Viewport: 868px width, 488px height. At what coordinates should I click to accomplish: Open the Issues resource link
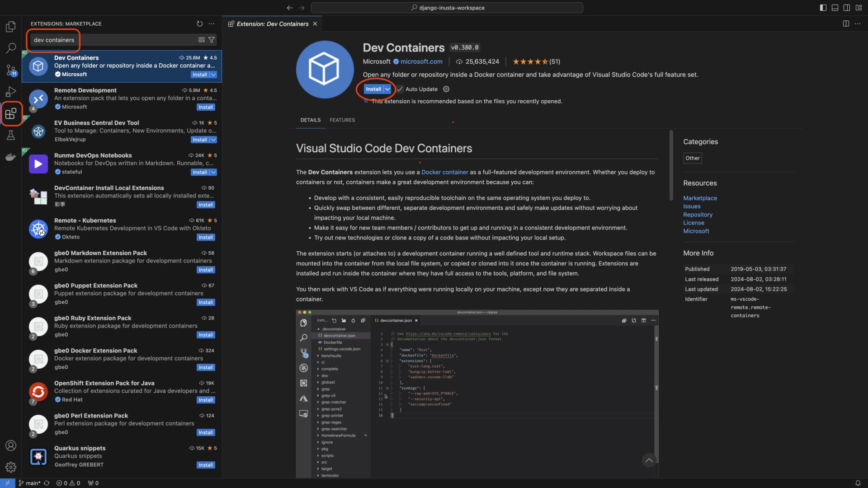(692, 206)
